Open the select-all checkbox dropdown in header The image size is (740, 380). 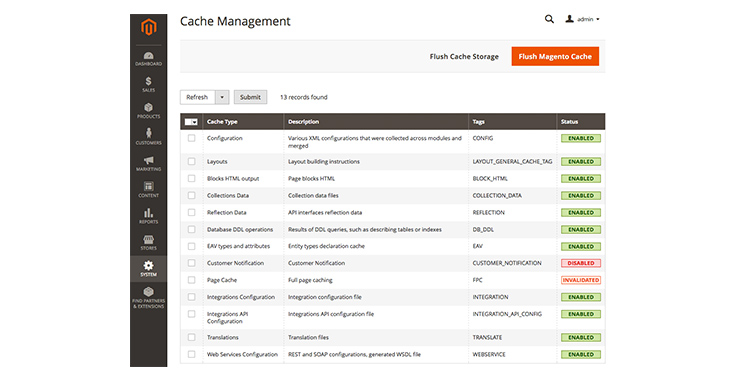click(x=191, y=122)
